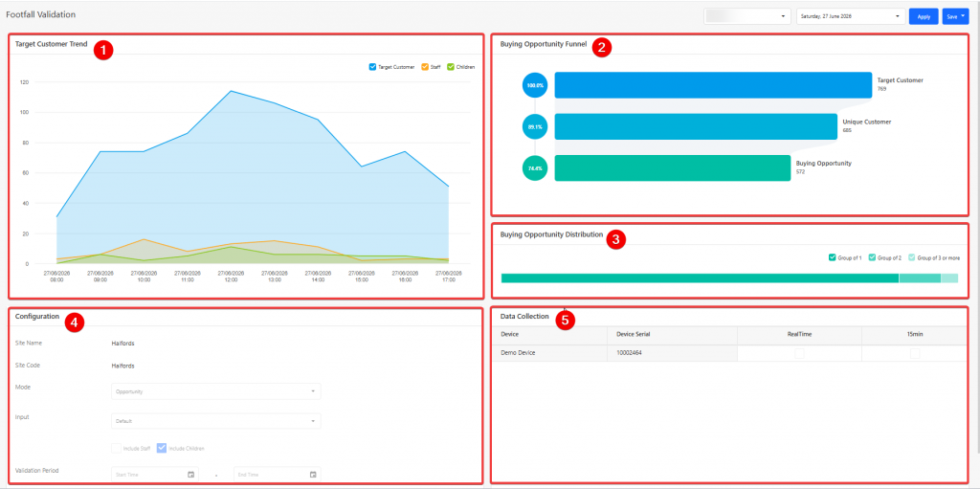
Task: Expand the Input dropdown showing Default
Action: tap(216, 421)
